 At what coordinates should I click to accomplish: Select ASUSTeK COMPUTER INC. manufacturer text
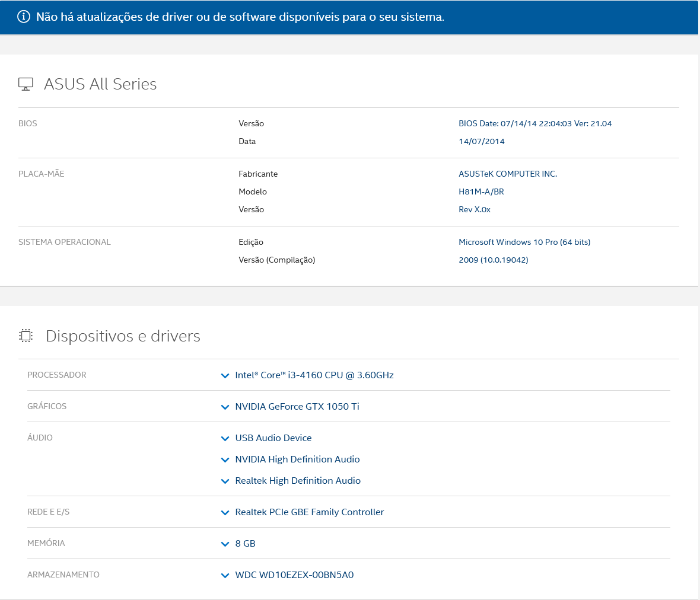(x=508, y=174)
